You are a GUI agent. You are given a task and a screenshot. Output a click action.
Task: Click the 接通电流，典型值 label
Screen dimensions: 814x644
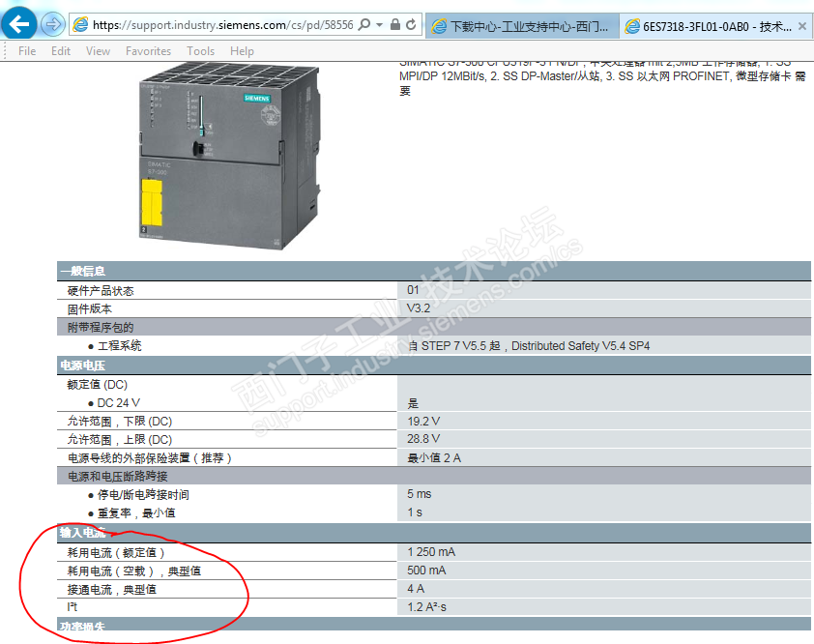[111, 590]
